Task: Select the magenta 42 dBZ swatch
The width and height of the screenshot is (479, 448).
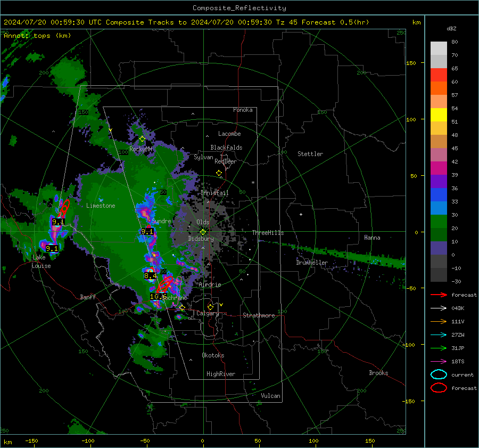Action: (x=439, y=168)
